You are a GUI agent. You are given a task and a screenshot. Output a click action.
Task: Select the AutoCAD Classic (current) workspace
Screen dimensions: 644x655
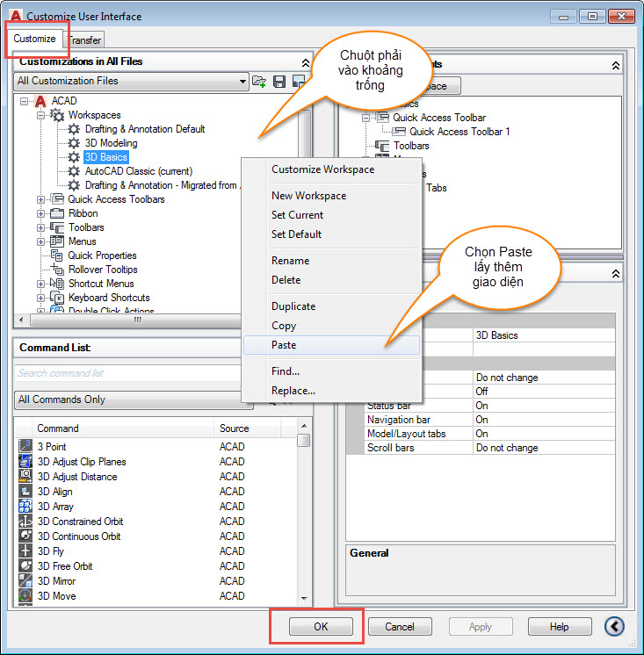coord(139,171)
